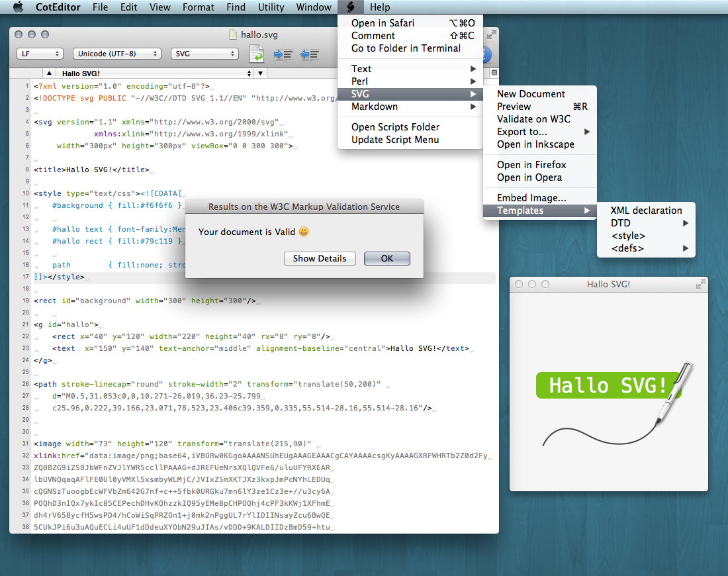Click the Hallo SVG! green banner in preview
This screenshot has width=728, height=576.
(x=608, y=385)
